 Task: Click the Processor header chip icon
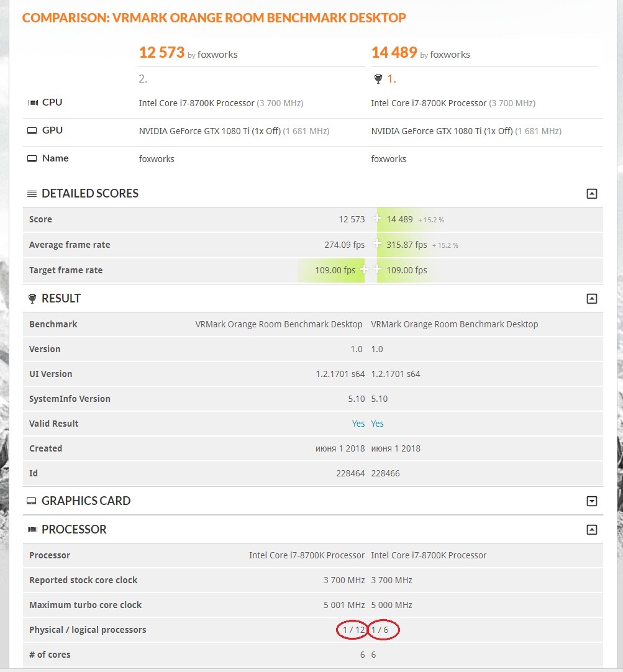click(32, 529)
